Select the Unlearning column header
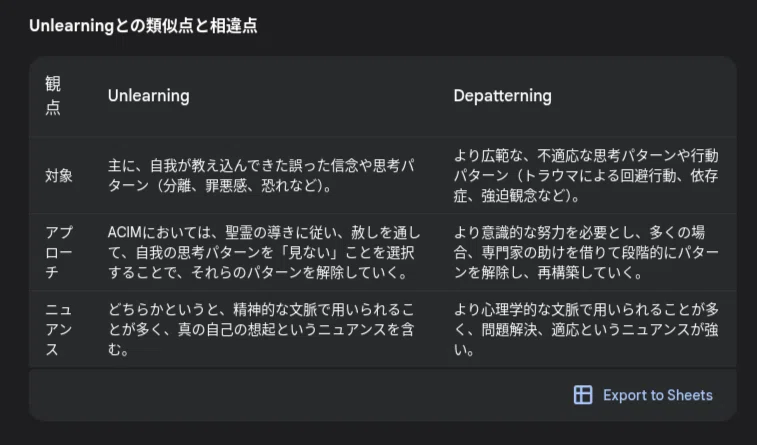The height and width of the screenshot is (445, 757). pyautogui.click(x=149, y=96)
